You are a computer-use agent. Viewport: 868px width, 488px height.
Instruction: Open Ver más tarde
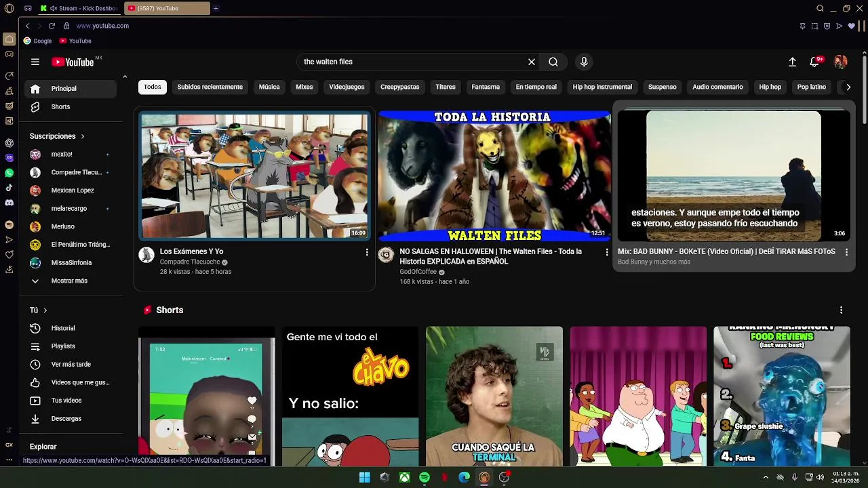71,365
